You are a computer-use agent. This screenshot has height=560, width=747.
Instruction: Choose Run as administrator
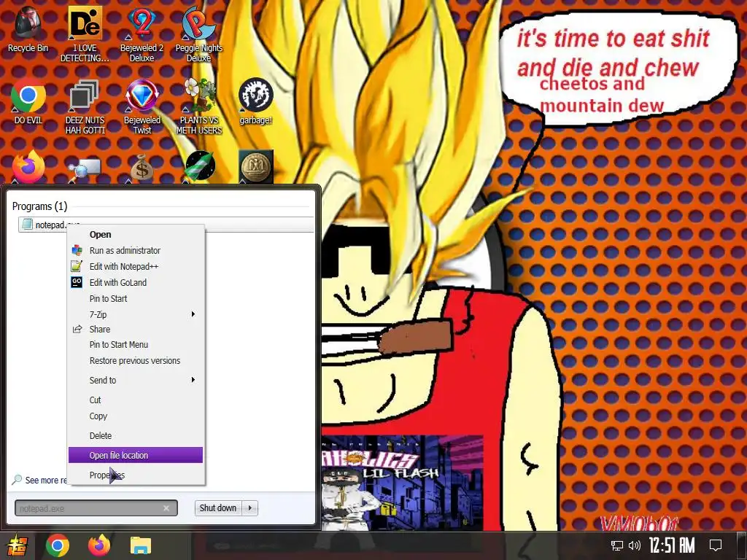tap(135, 251)
